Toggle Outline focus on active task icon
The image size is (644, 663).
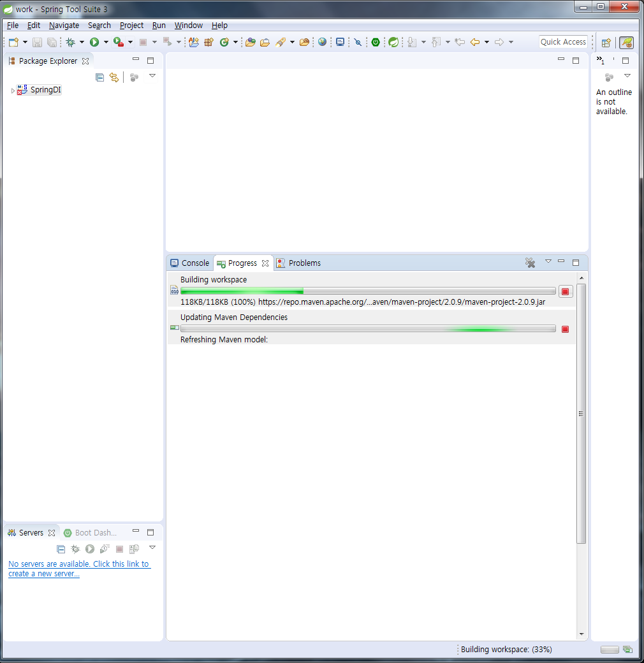tap(609, 77)
